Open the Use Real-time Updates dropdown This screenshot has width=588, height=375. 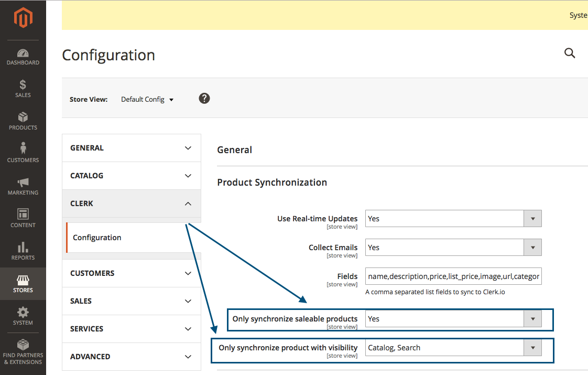tap(453, 219)
